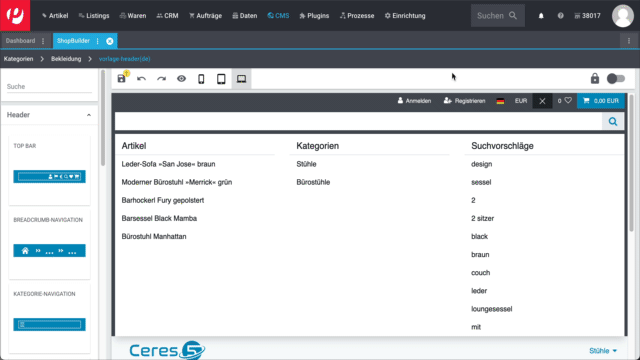Screen dimensions: 640x360
Task: Redo the last change
Action: (x=162, y=79)
